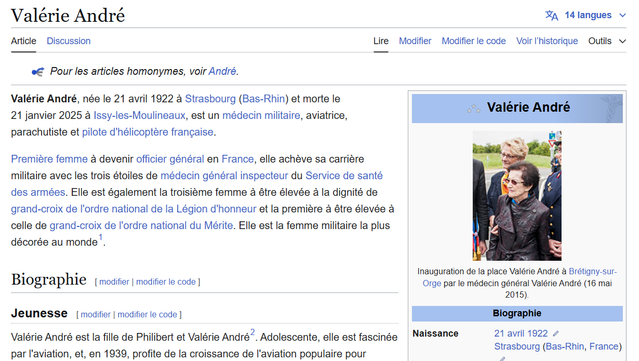Open France link in infobox

pyautogui.click(x=604, y=347)
